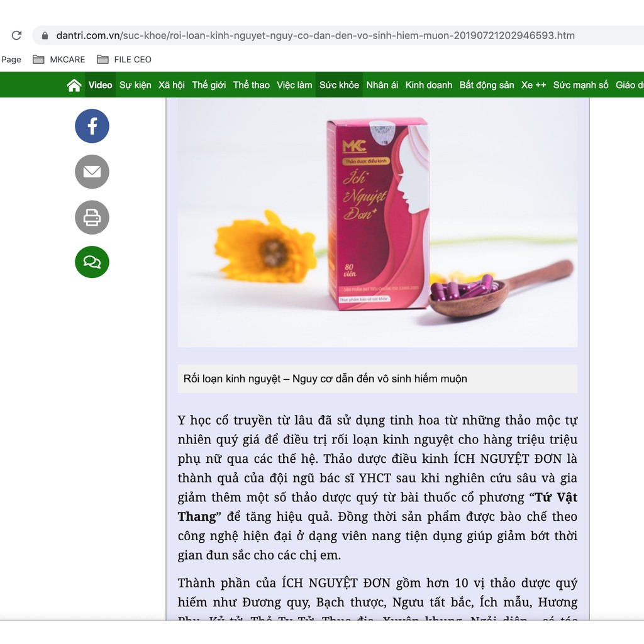Click the bold text 'Tứ Vật Thang'
Viewport: 644px width, 644px height.
377,507
